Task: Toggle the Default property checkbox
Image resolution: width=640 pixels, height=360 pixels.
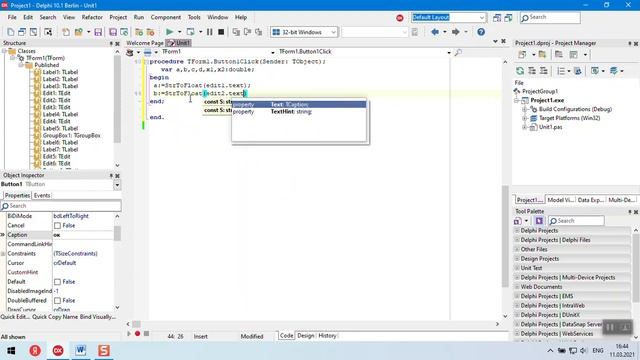Action: point(57,282)
